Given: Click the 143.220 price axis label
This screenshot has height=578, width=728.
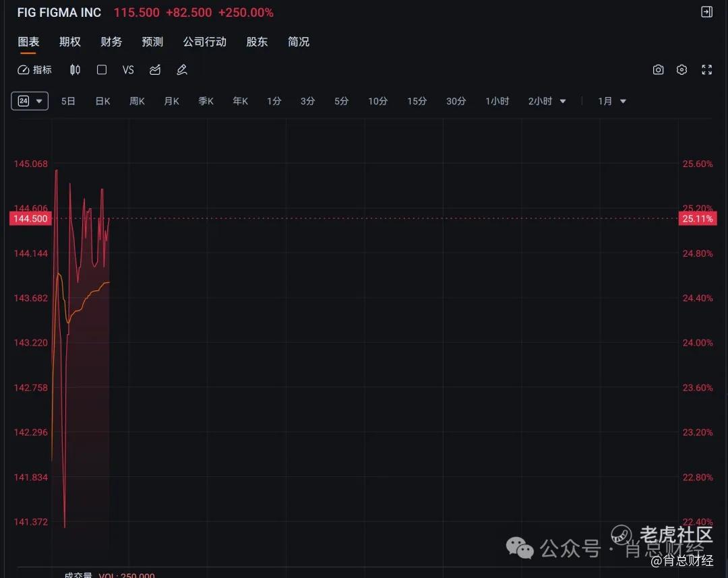Looking at the screenshot, I should coord(30,342).
